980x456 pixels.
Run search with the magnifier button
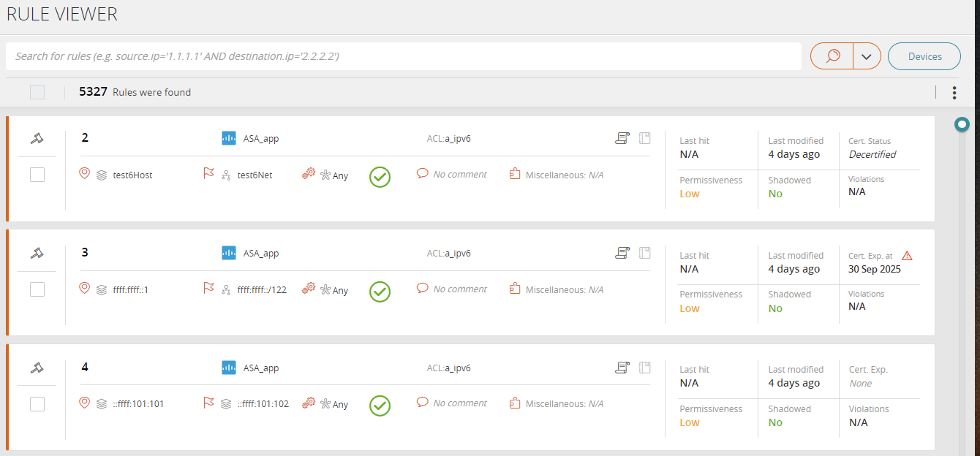click(x=832, y=56)
